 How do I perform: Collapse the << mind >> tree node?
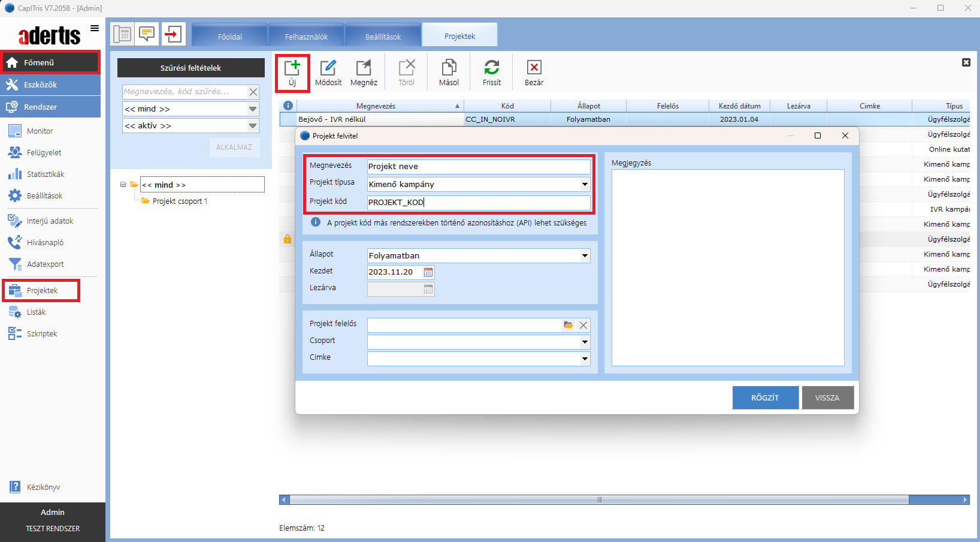[123, 185]
